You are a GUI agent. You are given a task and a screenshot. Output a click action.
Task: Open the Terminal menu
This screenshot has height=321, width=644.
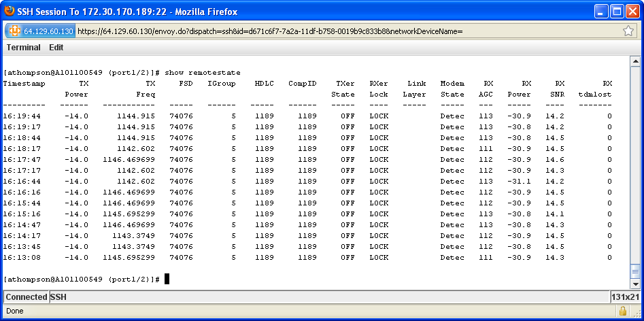pyautogui.click(x=24, y=48)
